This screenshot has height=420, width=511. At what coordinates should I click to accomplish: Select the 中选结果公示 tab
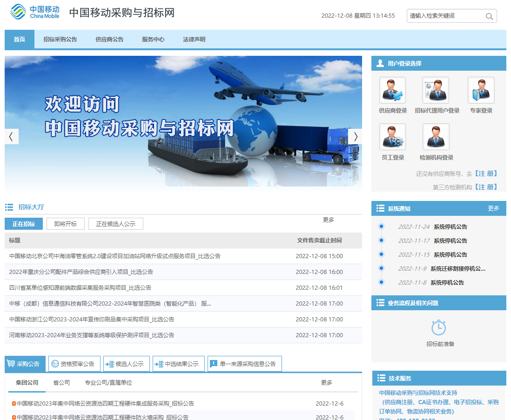coord(179,364)
